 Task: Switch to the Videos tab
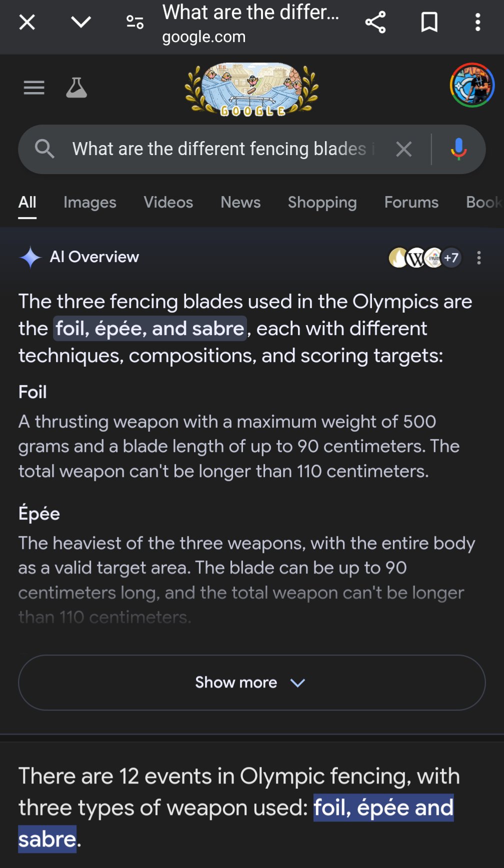(168, 203)
